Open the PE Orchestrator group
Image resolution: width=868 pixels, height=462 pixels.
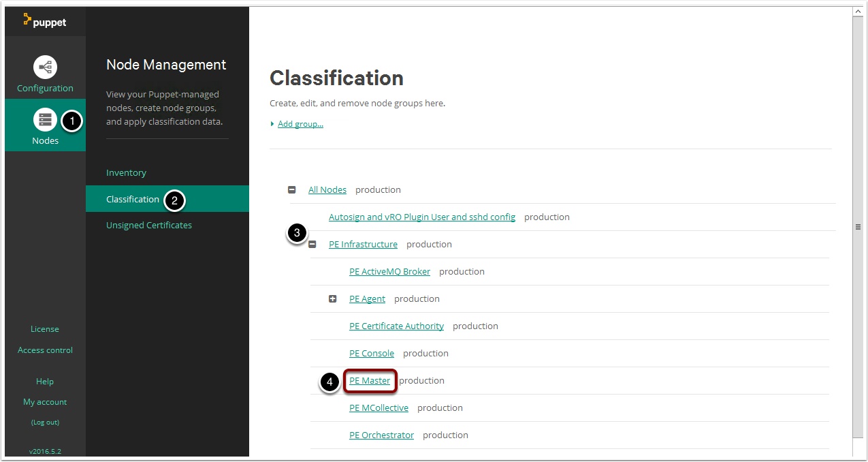click(x=381, y=435)
